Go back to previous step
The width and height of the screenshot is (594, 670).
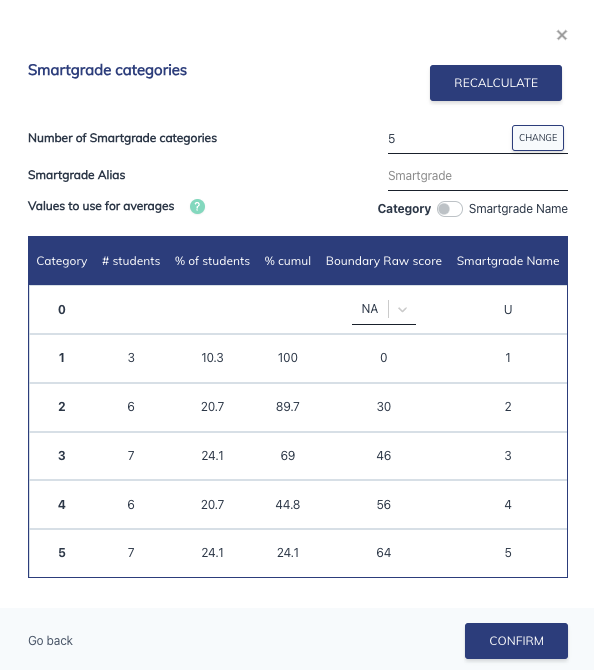click(x=50, y=641)
